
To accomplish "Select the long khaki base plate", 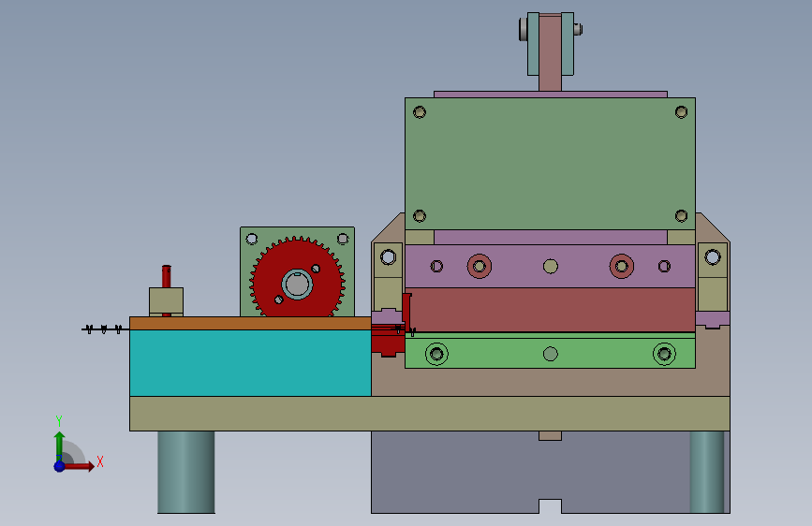I will click(x=429, y=414).
